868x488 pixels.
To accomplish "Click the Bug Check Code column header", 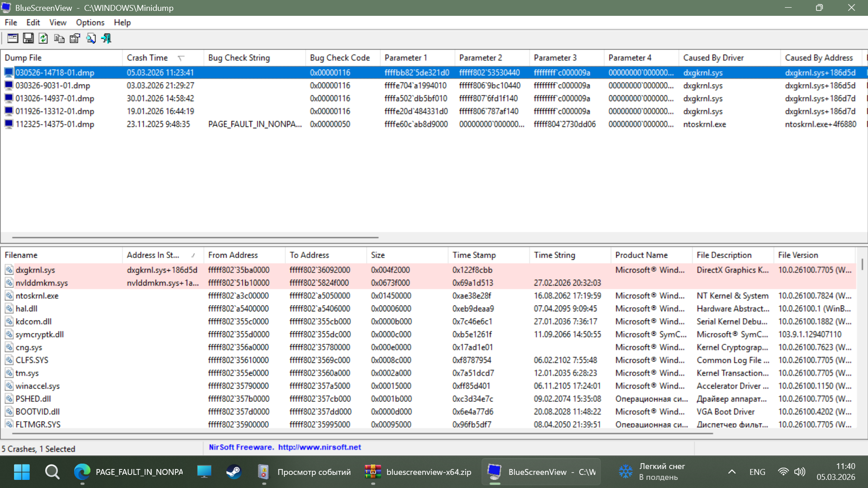I will (340, 58).
